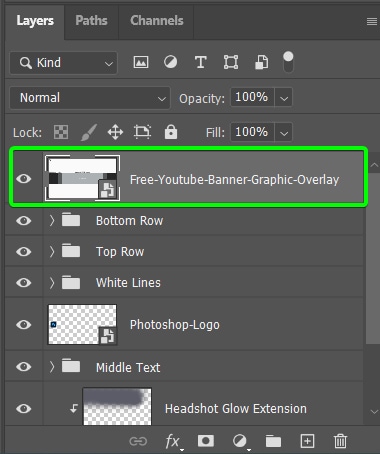Select the Headshot Glow Extension layer thumbnail
The width and height of the screenshot is (380, 454).
tap(117, 407)
